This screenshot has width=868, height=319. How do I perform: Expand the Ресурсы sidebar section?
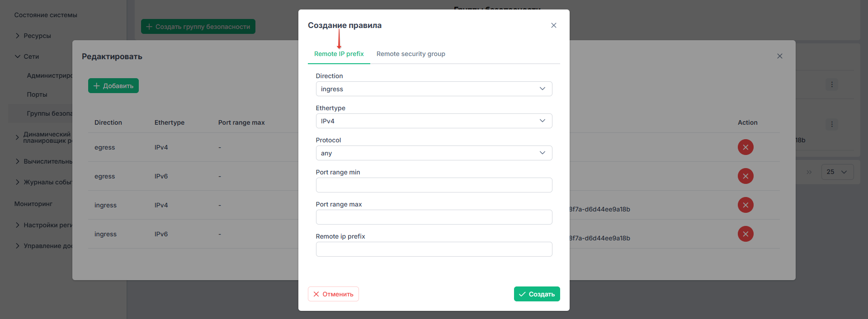(37, 36)
